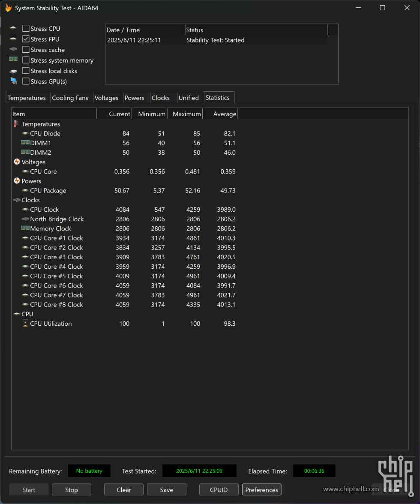The height and width of the screenshot is (504, 420).
Task: Select the CPU Core #3 Clock row
Action: tap(124, 257)
